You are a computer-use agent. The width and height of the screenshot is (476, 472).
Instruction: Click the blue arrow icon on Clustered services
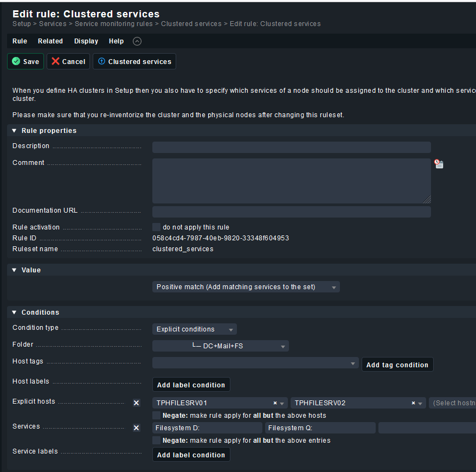[101, 61]
